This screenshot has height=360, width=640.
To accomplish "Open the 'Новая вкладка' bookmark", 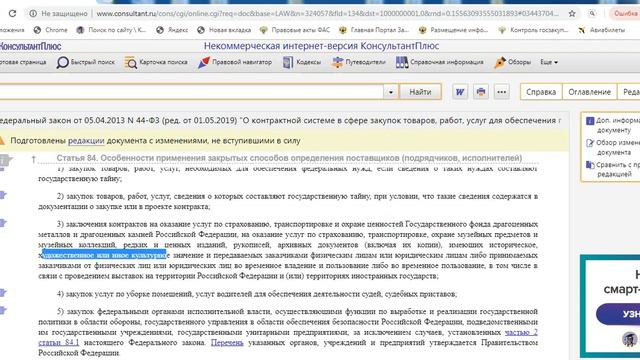I will [x=224, y=30].
